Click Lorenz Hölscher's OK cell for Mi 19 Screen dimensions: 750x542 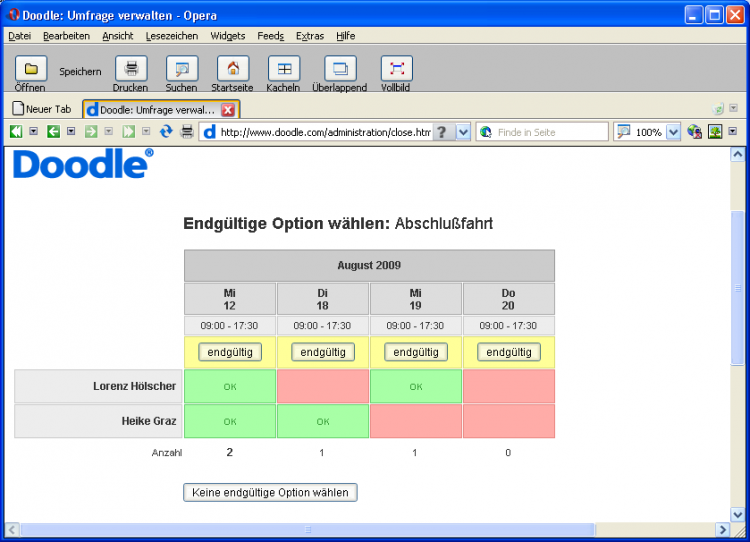tap(416, 386)
